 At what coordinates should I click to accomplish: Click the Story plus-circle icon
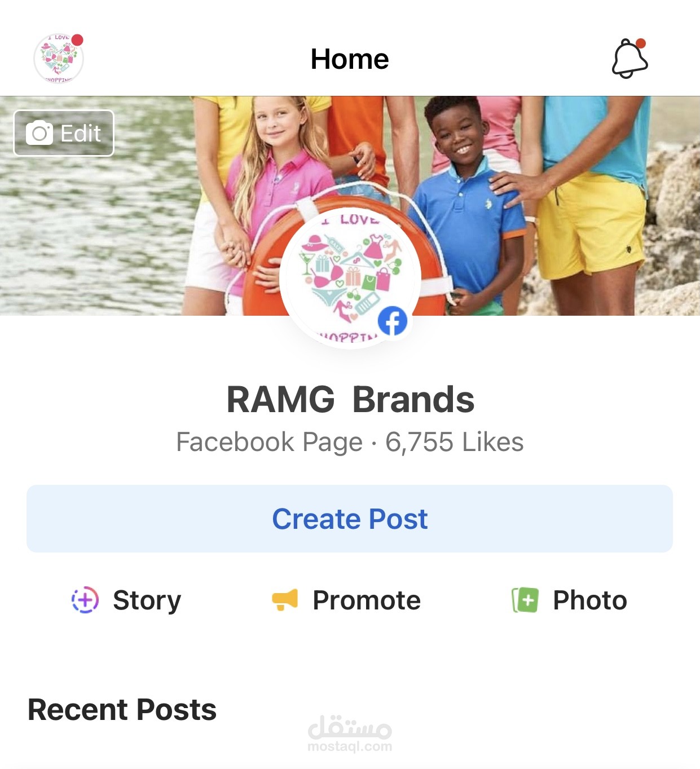85,600
